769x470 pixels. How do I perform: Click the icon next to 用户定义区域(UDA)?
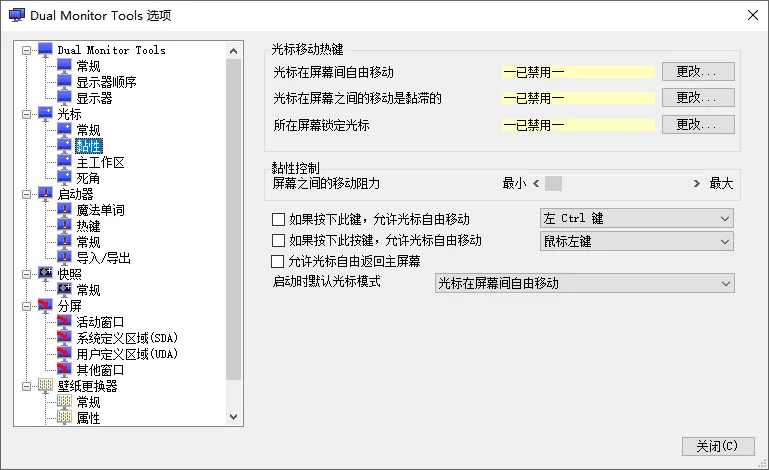click(x=64, y=354)
